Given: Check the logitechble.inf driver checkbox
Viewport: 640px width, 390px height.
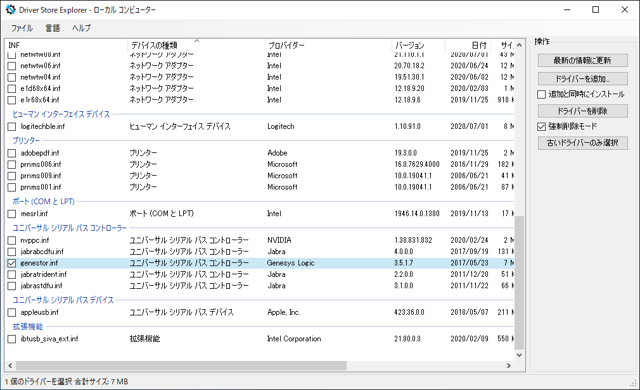Looking at the screenshot, I should (x=12, y=127).
